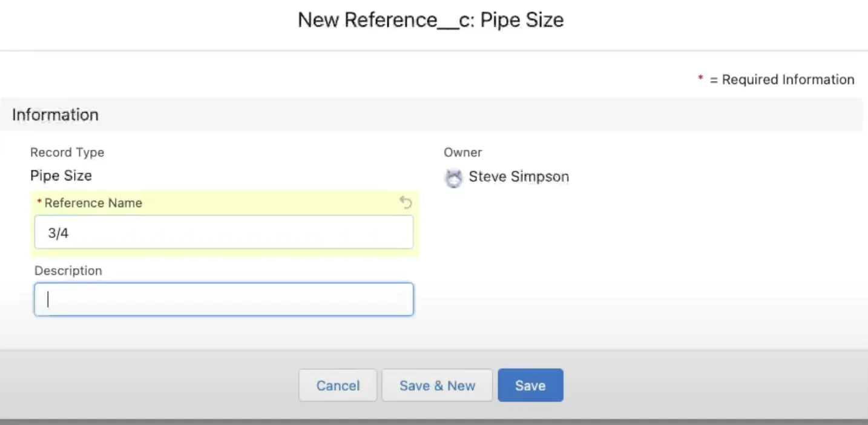Choose Save & New button
The height and width of the screenshot is (425, 868).
tap(437, 386)
